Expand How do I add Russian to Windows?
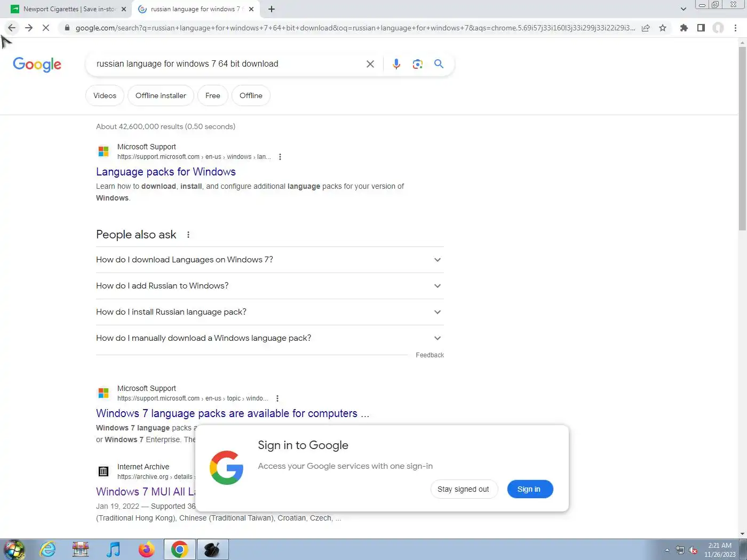The width and height of the screenshot is (747, 560). [x=270, y=286]
